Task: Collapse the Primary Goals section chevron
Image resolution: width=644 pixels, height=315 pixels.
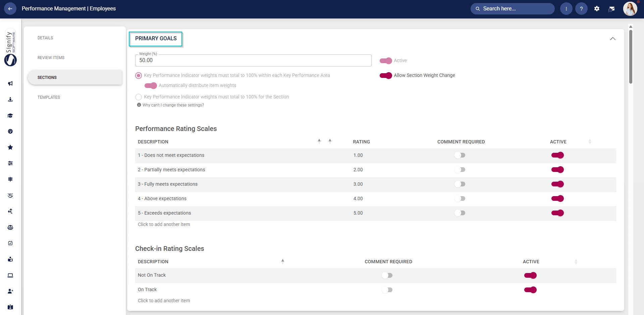Action: (612, 39)
